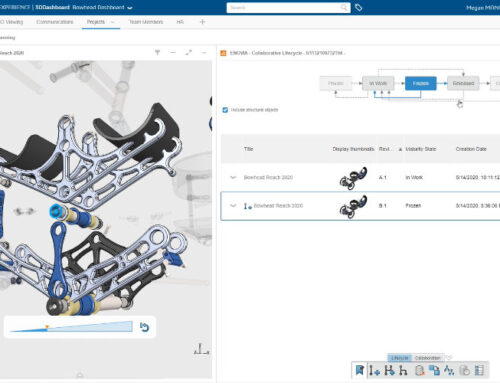Expand the In Work Bowhead Reach 2020 row

[x=233, y=177]
